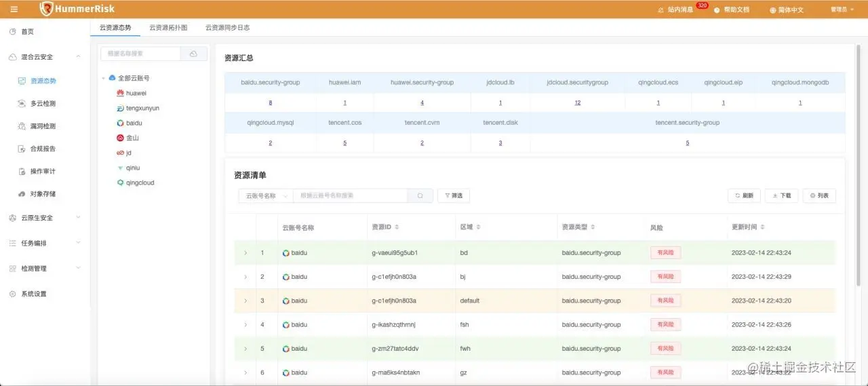The height and width of the screenshot is (386, 868).
Task: Open the 云账号名称 search-type dropdown
Action: pos(265,195)
